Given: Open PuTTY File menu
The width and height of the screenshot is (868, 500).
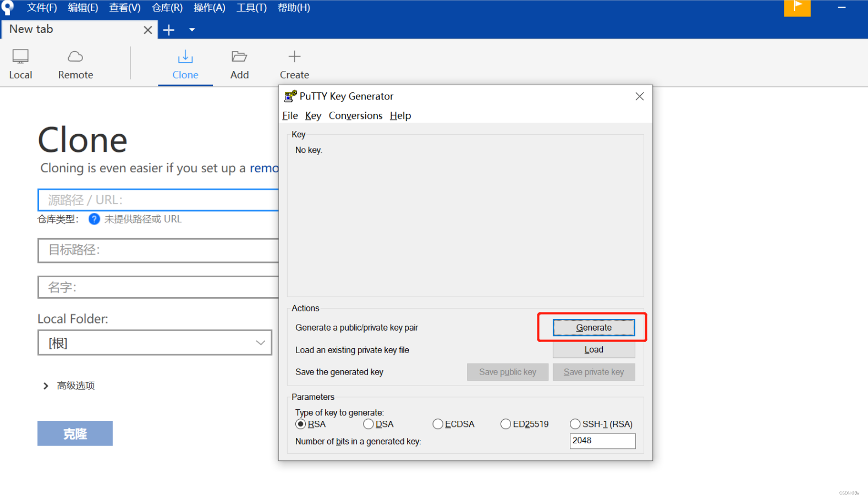Looking at the screenshot, I should 290,116.
